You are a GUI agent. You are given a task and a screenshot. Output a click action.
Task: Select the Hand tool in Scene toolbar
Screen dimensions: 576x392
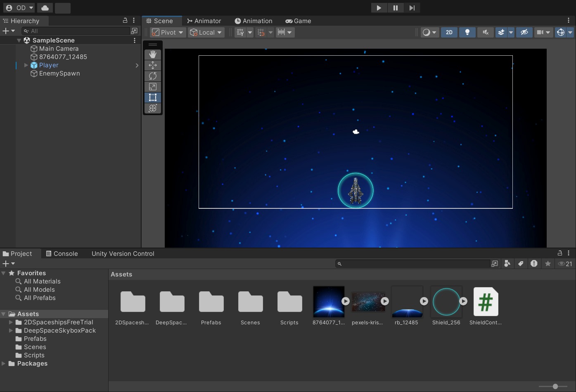pyautogui.click(x=153, y=54)
